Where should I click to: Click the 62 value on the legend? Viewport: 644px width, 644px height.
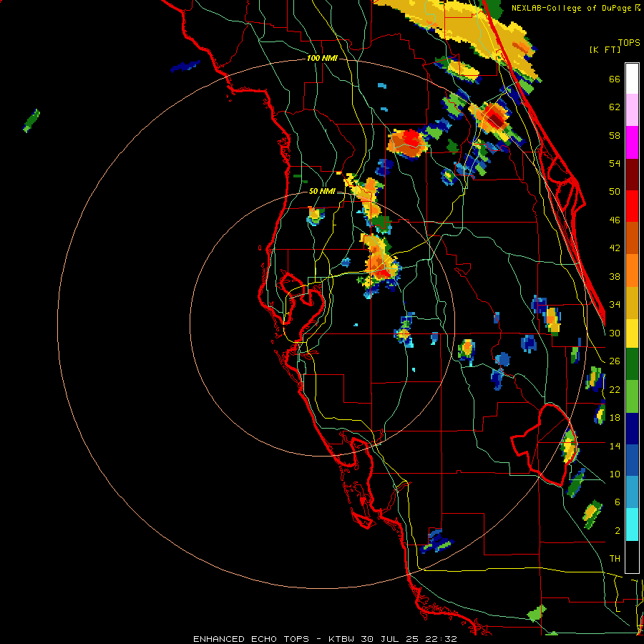tap(615, 107)
